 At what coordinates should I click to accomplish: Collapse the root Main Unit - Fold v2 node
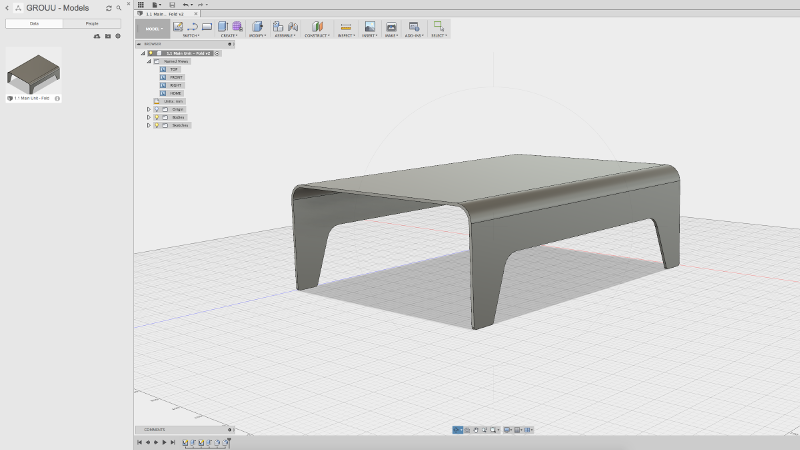tap(143, 53)
